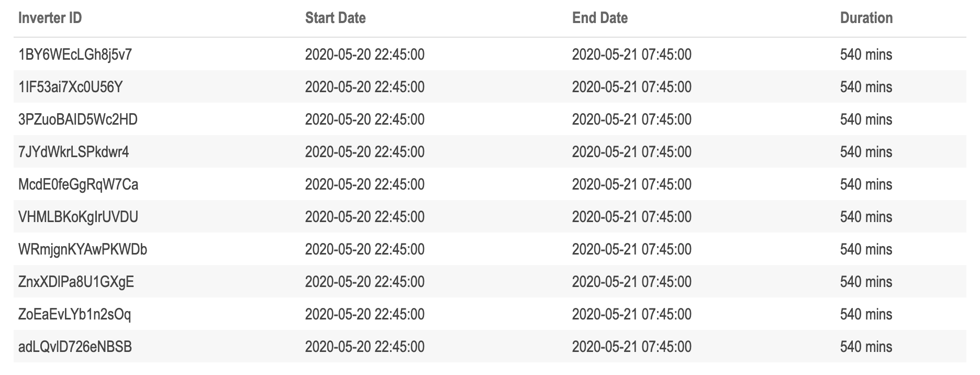Click start date of 1BY6WEcLGh8j5v7 row
Image resolution: width=980 pixels, height=375 pixels.
[x=365, y=54]
